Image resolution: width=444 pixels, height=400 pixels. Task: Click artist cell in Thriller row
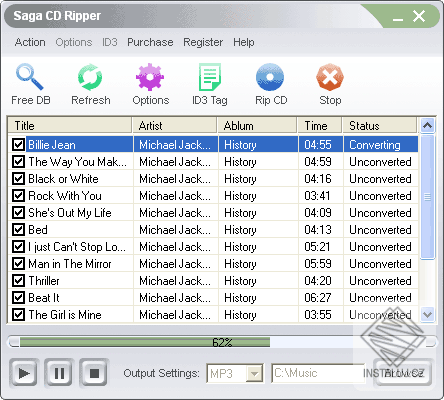[175, 281]
